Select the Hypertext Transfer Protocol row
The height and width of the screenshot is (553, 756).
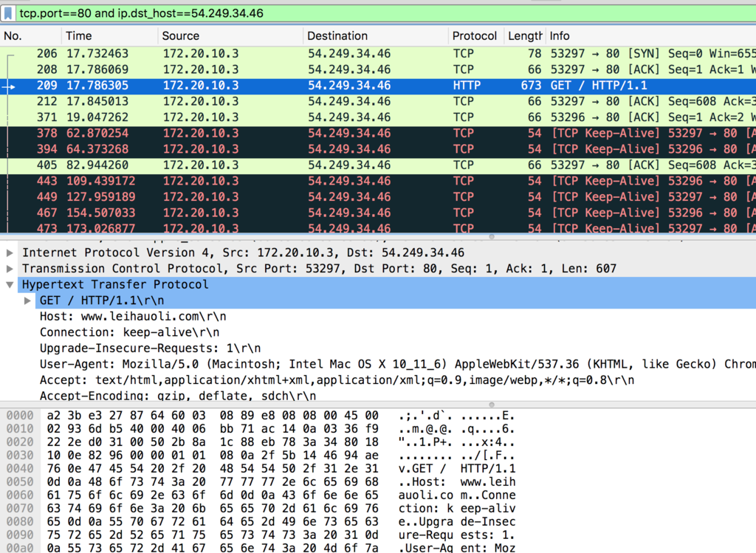[387, 284]
